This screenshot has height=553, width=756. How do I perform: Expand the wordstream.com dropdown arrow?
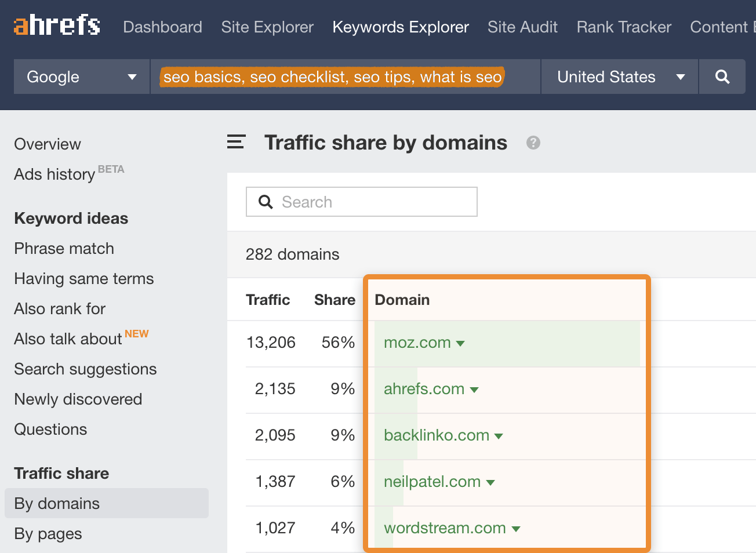click(x=516, y=529)
